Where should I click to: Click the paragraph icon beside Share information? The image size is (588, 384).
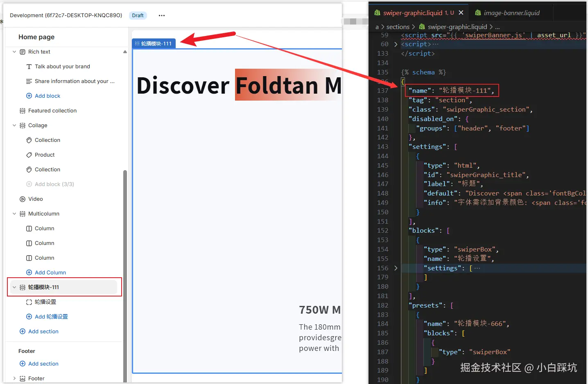(29, 81)
